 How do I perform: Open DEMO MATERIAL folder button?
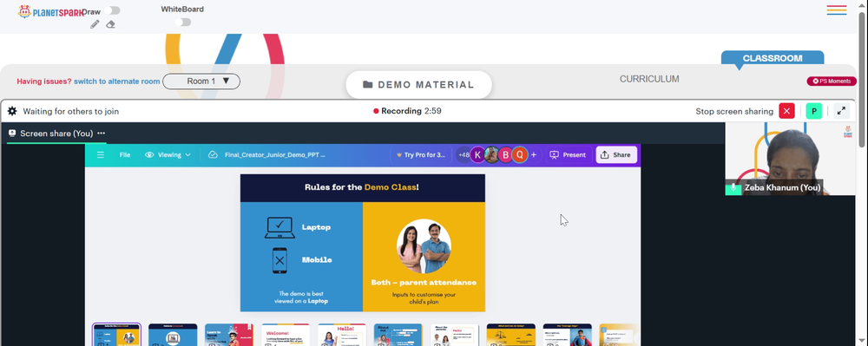point(418,85)
